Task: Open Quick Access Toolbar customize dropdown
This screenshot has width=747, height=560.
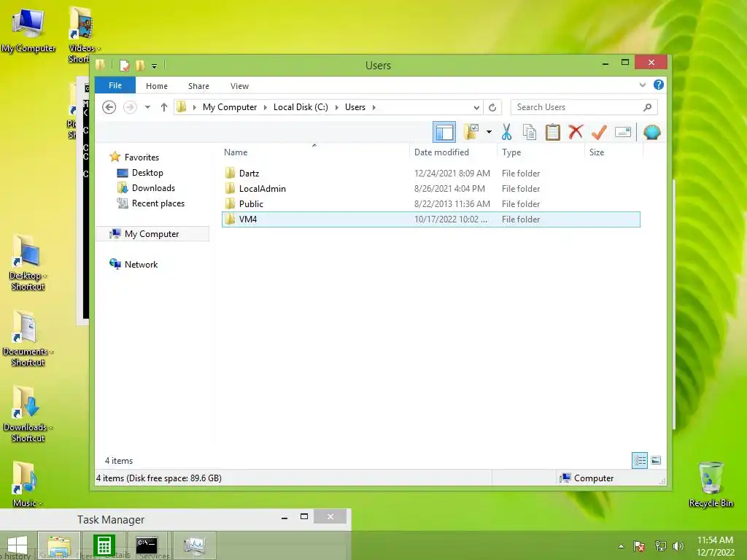Action: click(x=154, y=66)
